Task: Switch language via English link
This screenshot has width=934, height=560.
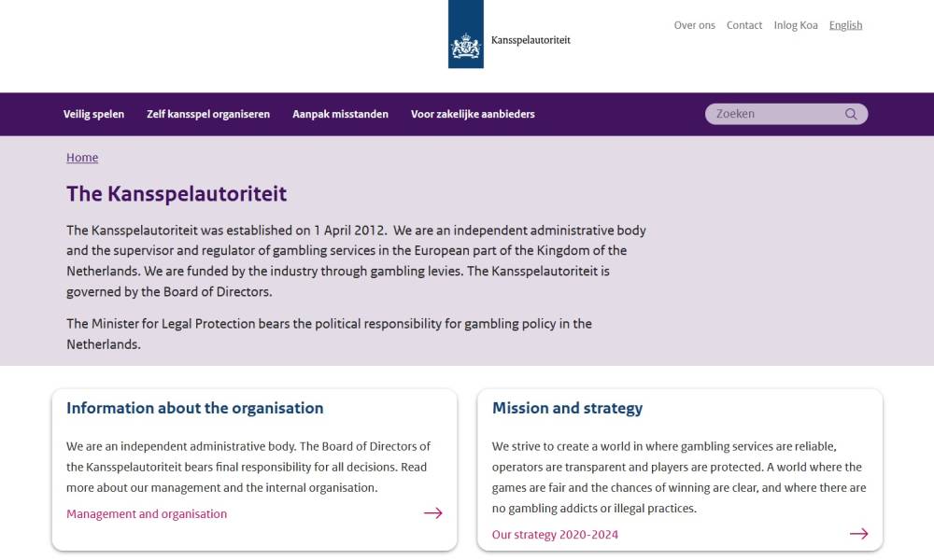Action: (845, 25)
